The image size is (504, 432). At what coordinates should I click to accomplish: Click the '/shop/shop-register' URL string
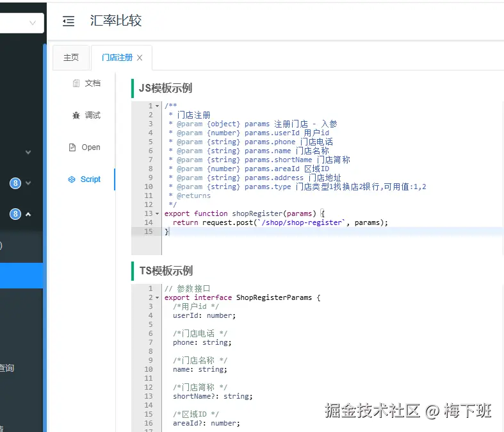(x=302, y=222)
